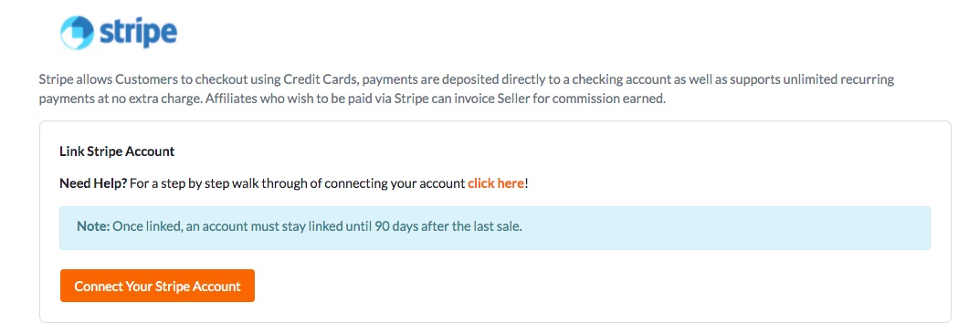Click the description line starting "Stripe allows Customers"
This screenshot has width=980, height=334.
click(x=466, y=80)
